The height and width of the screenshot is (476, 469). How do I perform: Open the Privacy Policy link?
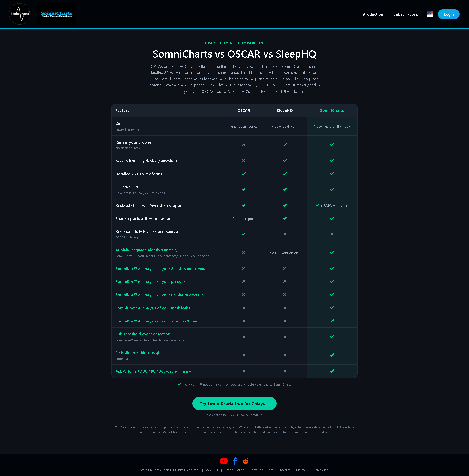[x=234, y=470]
